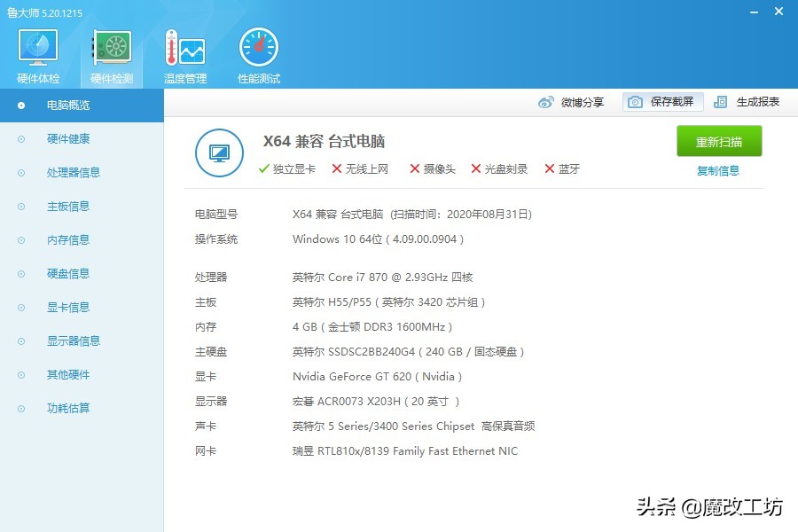Open 温度管理 thermometer icon
798x532 pixels.
[x=184, y=49]
